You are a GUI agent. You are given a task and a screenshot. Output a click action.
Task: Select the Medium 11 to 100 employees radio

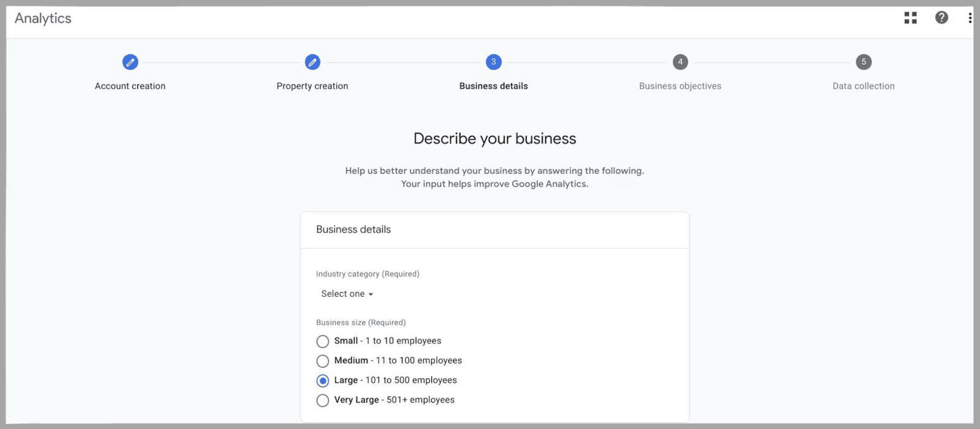[323, 360]
